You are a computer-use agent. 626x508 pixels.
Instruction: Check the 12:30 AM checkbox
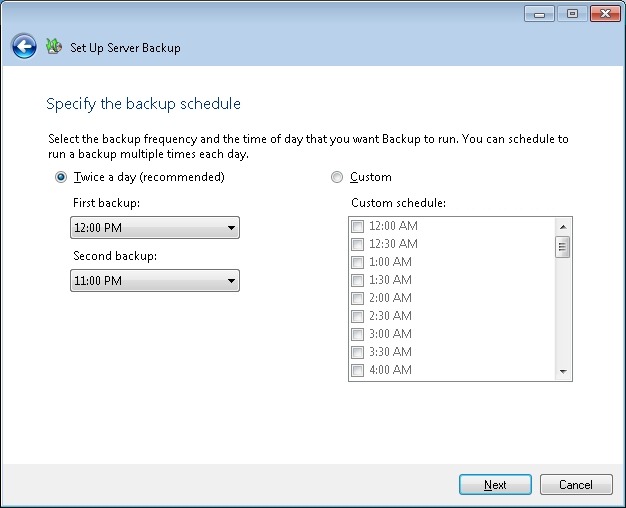(357, 244)
